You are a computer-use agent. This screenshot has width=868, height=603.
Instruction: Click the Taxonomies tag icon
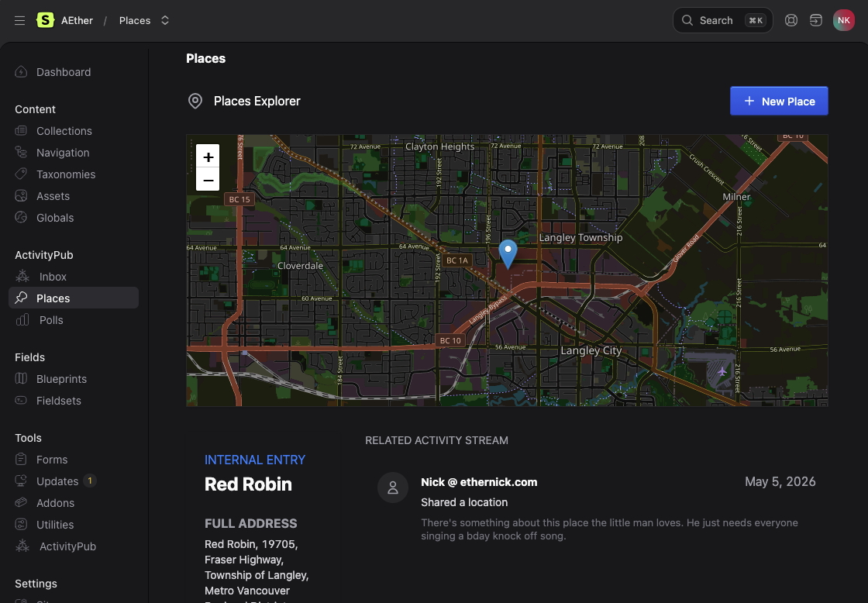coord(21,174)
